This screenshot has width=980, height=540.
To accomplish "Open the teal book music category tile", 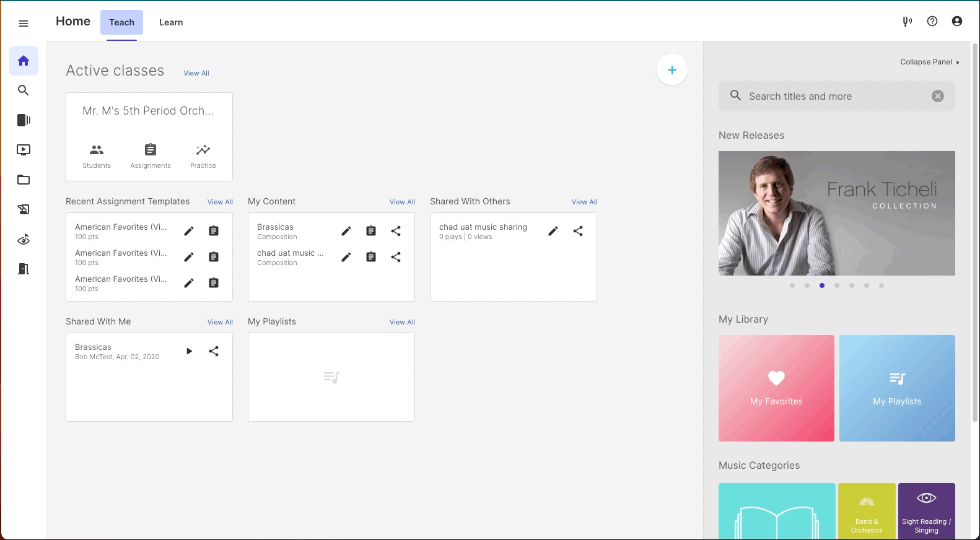I will pos(777,511).
